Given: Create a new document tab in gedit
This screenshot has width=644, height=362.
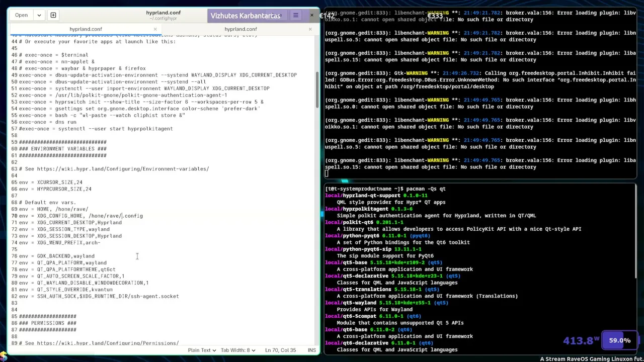Looking at the screenshot, I should (53, 15).
